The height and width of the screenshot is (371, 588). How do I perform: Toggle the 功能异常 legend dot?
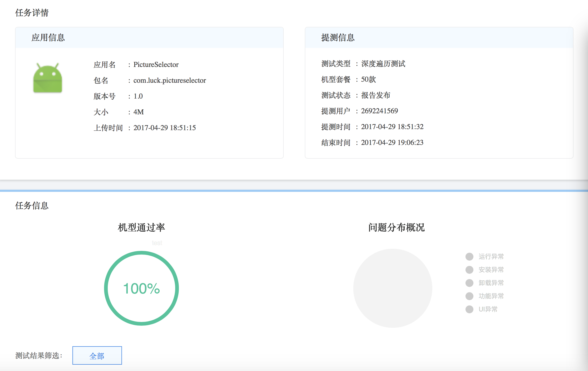469,296
